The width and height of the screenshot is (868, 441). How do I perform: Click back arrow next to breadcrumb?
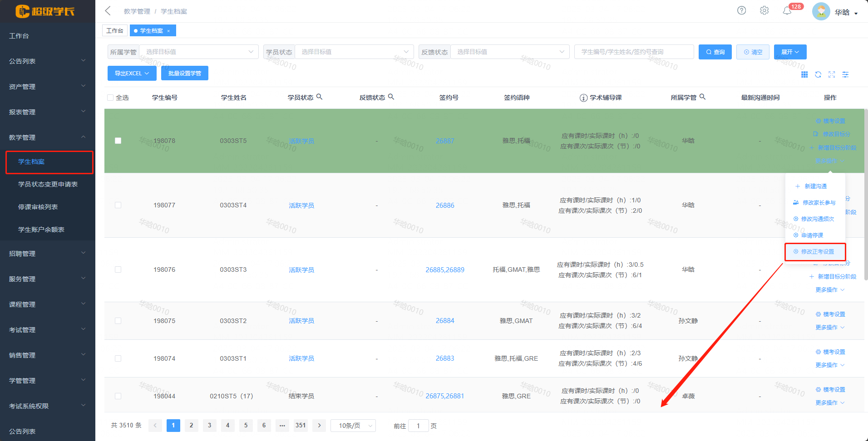click(108, 11)
